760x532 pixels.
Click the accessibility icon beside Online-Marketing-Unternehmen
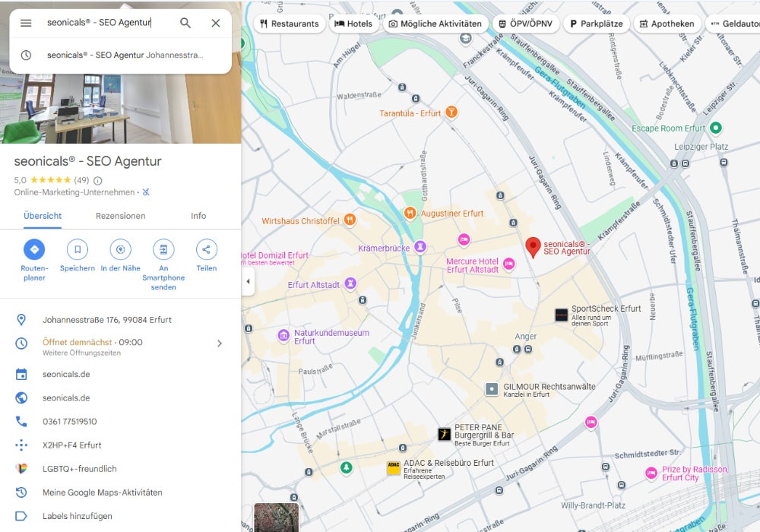pos(146,192)
